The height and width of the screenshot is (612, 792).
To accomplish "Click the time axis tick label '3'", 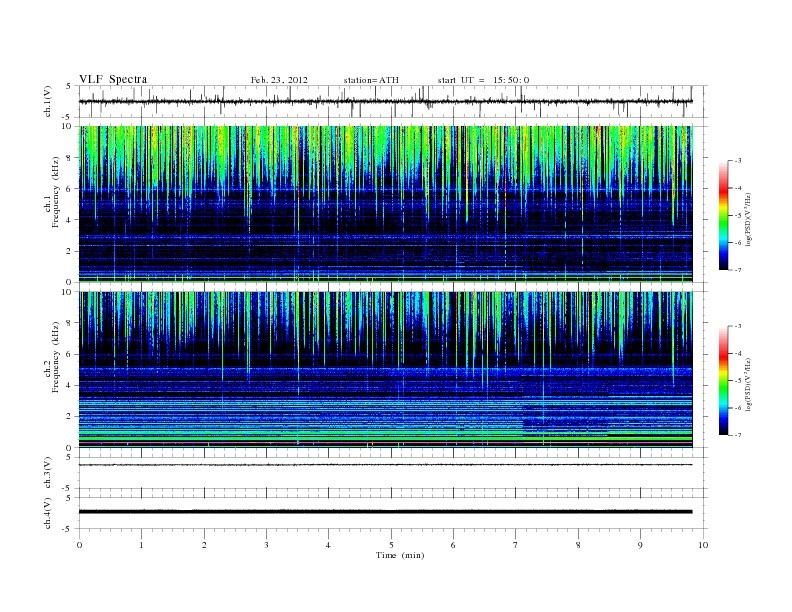I will 266,545.
